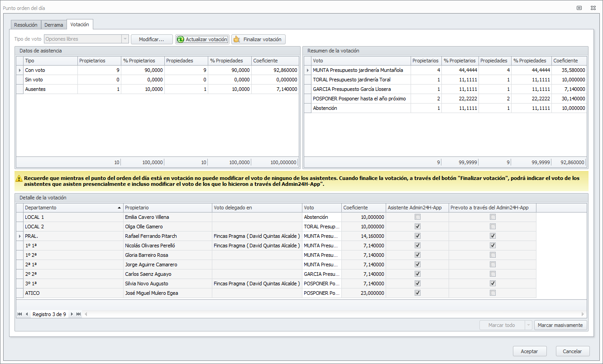Expand the Marcar todo dropdown arrow

528,325
